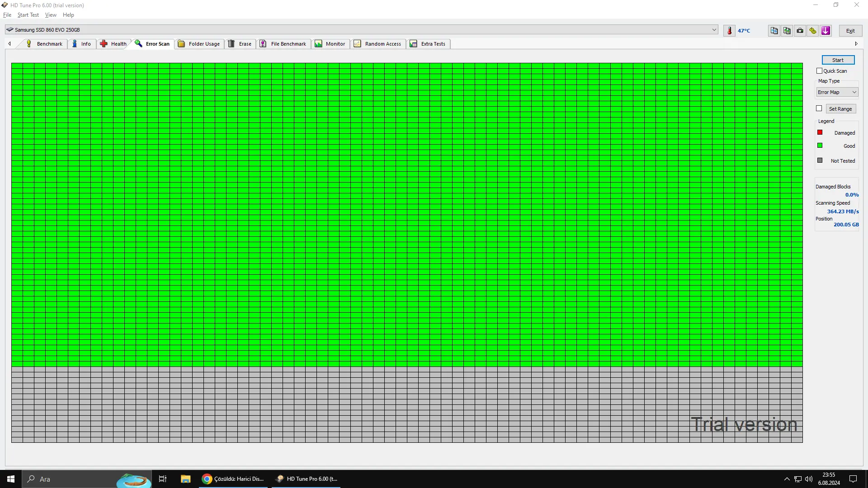Open Windows Start menu
Screen dimensions: 868x488
11,479
